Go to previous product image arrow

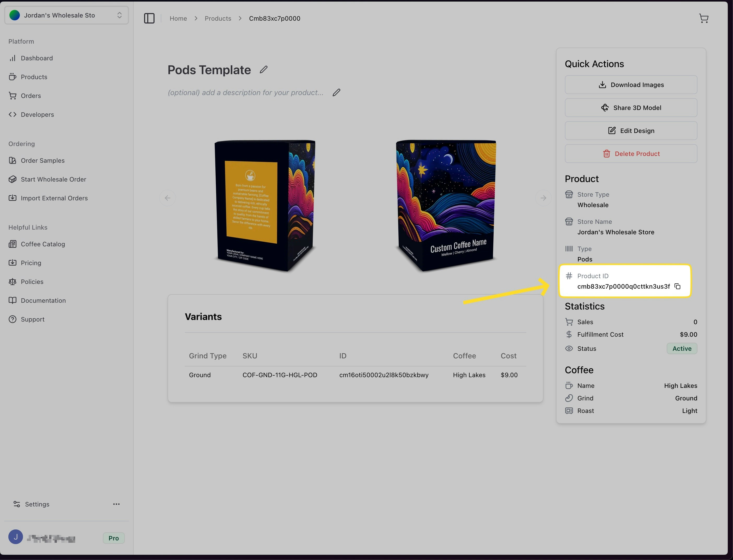168,198
